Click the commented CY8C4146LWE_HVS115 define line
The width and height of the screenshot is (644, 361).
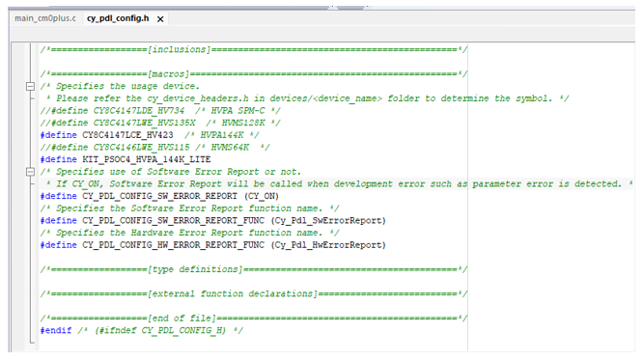pos(154,147)
